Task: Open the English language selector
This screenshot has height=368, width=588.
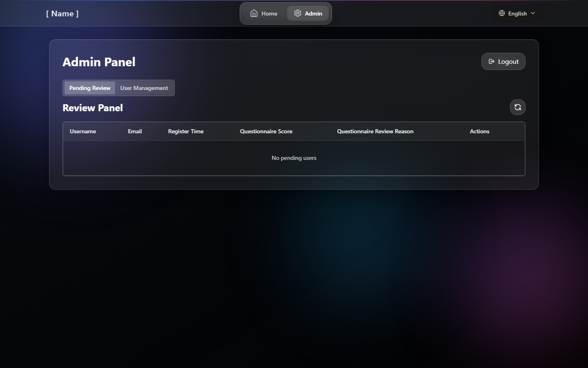Action: point(517,13)
